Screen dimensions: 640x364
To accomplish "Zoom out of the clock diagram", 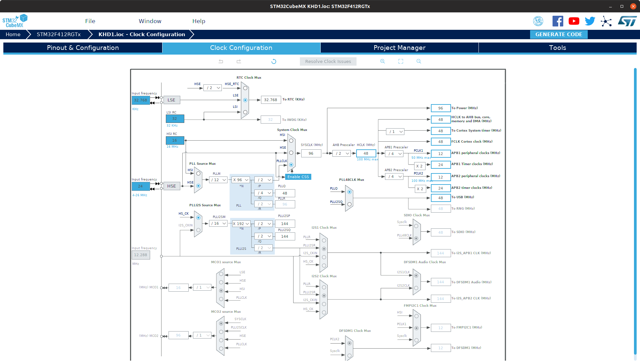I will point(419,61).
